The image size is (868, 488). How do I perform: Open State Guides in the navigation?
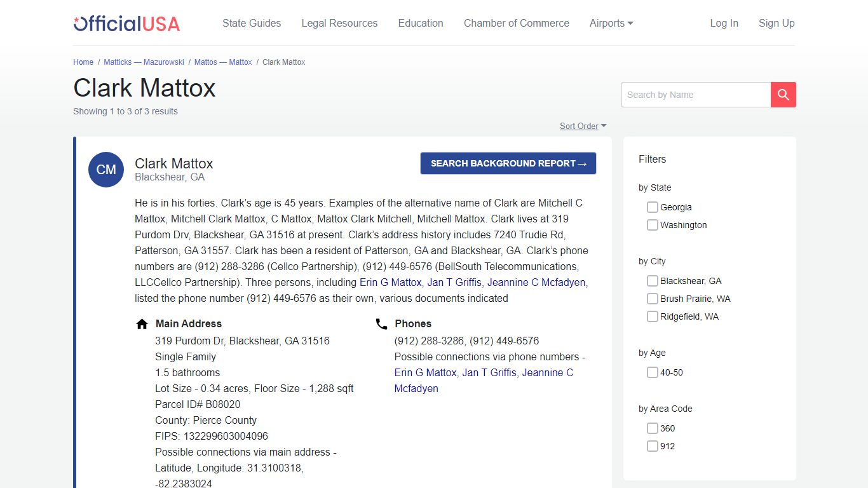coord(252,24)
